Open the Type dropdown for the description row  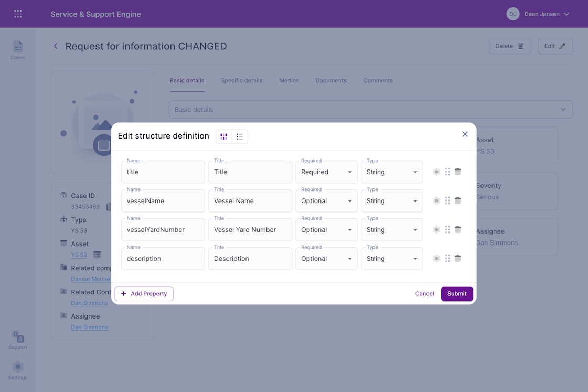click(x=392, y=259)
